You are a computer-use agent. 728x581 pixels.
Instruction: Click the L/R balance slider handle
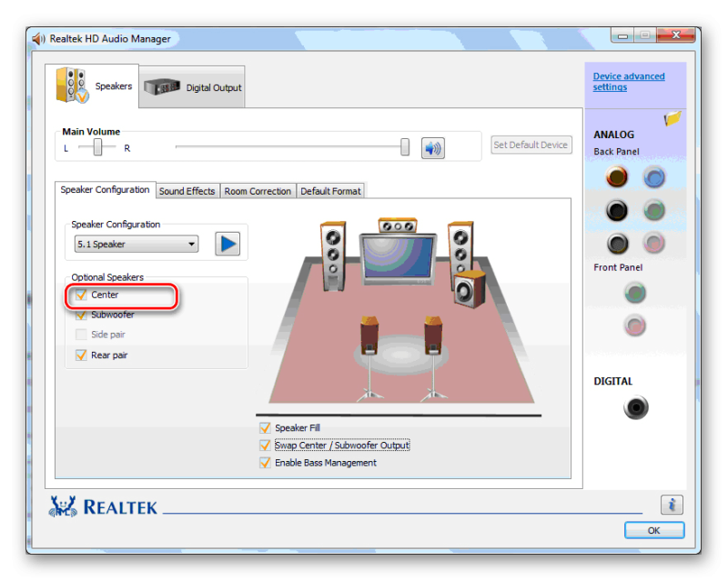click(97, 147)
